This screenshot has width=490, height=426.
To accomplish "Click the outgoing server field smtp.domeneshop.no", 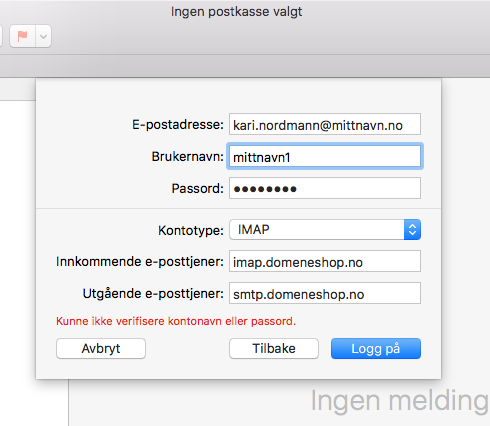I will [325, 293].
